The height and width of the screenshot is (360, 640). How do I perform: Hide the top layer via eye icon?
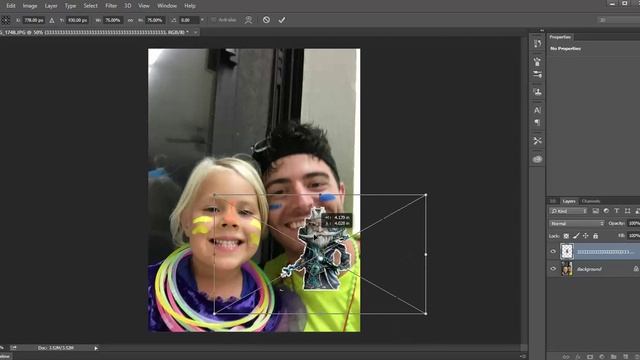coord(553,252)
